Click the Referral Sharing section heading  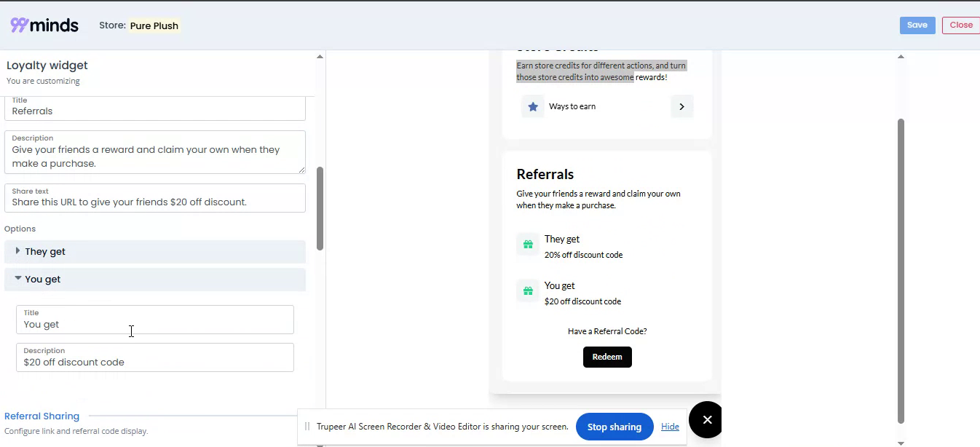(42, 416)
